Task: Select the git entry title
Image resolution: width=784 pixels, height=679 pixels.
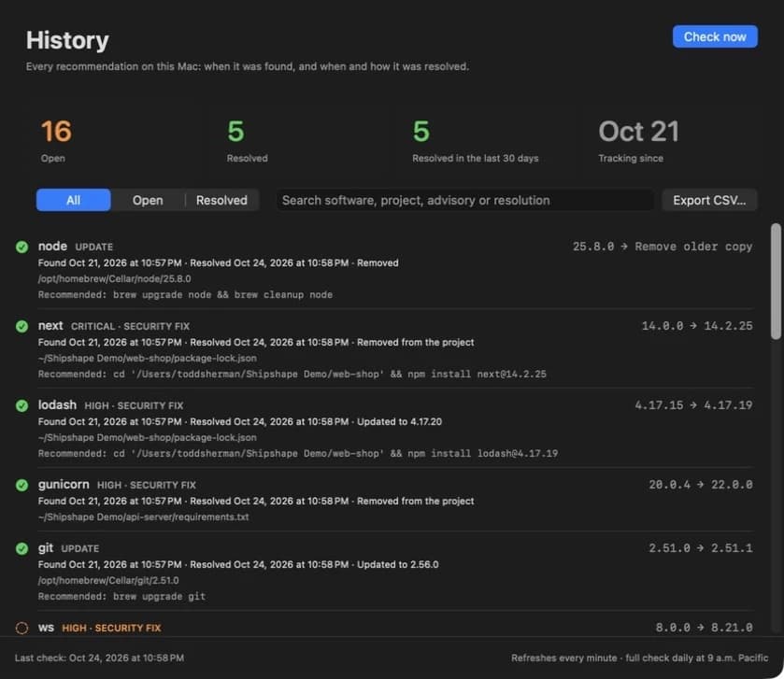Action: (x=46, y=548)
